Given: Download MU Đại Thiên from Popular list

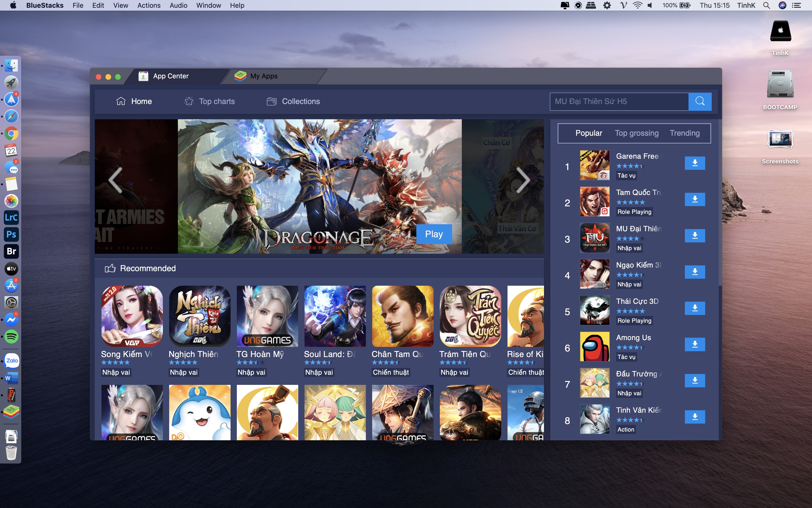Looking at the screenshot, I should point(695,236).
